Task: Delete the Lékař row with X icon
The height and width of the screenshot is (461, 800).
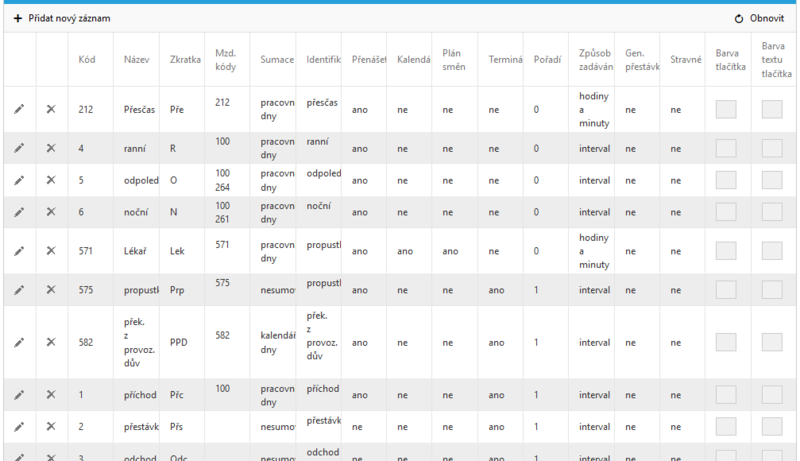Action: pyautogui.click(x=51, y=251)
